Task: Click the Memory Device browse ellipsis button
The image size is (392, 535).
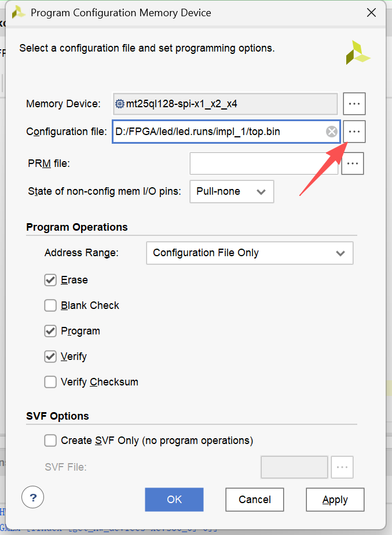Action: (354, 104)
